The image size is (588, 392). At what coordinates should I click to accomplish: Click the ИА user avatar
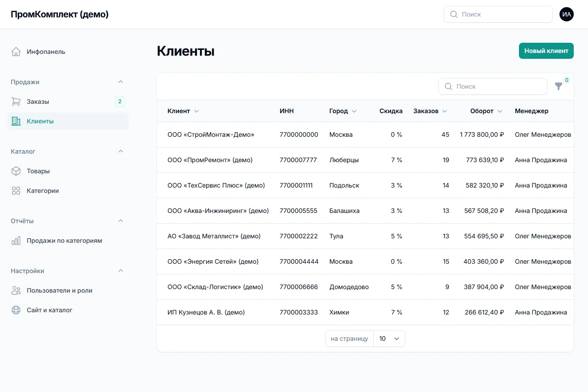click(x=567, y=14)
